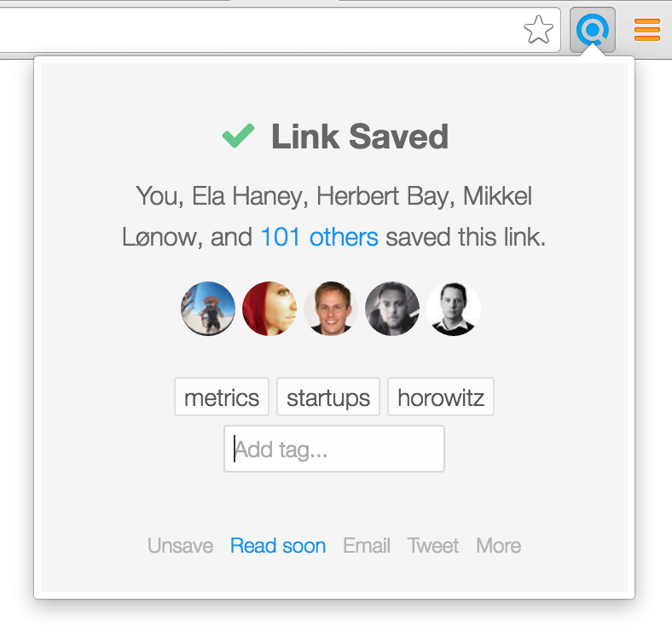Click the first avatar with blue sky
The image size is (672, 638).
click(208, 309)
